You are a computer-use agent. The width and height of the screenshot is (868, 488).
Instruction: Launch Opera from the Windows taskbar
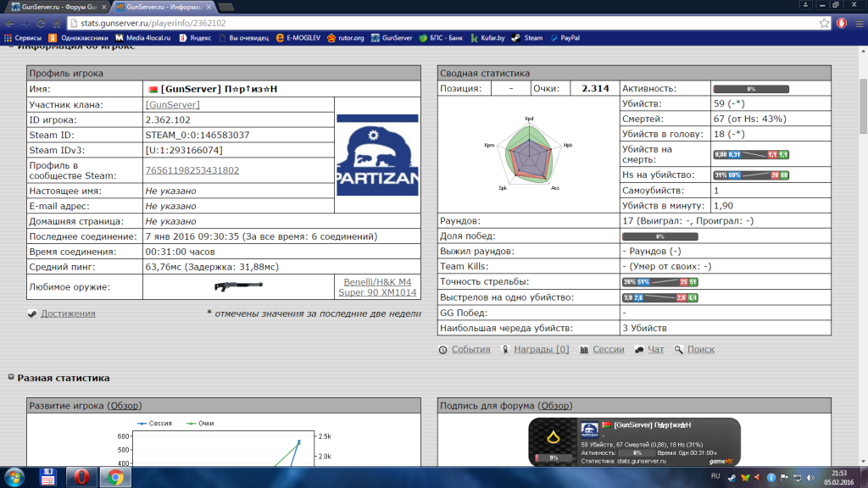(82, 477)
